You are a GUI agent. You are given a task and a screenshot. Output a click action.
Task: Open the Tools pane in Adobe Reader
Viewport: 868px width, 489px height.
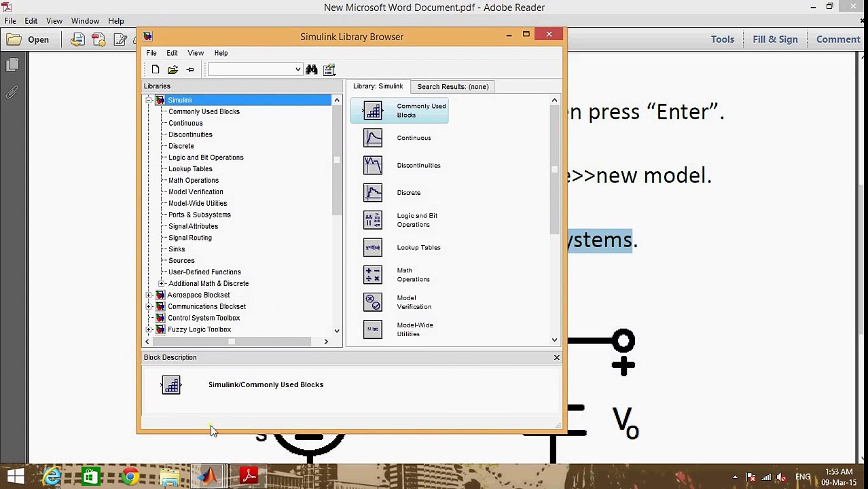[x=723, y=39]
